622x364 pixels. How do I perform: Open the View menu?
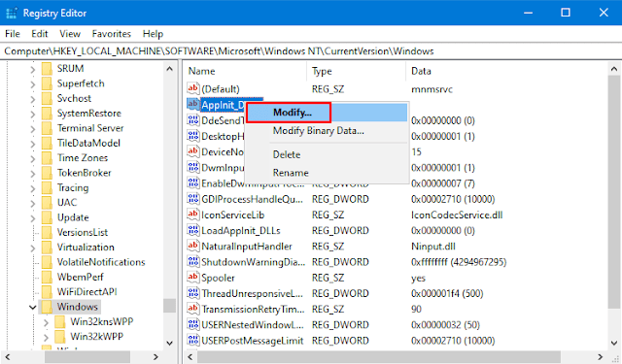(x=70, y=34)
